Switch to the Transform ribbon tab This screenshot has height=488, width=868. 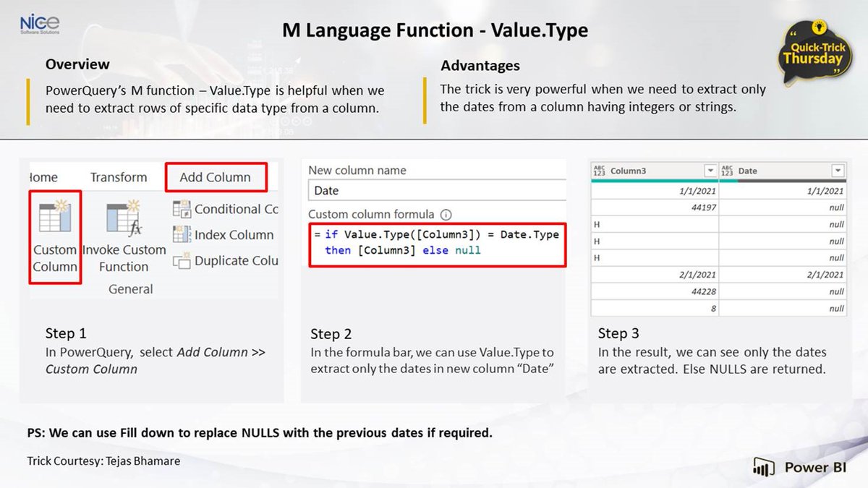[x=120, y=176]
